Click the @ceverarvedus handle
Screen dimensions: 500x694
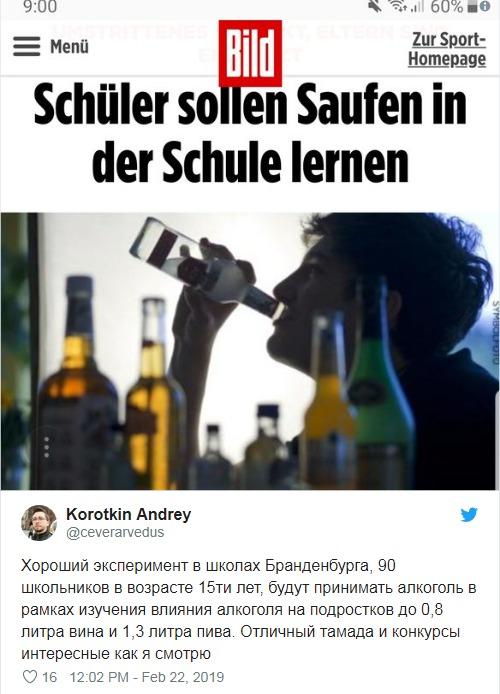[x=115, y=532]
